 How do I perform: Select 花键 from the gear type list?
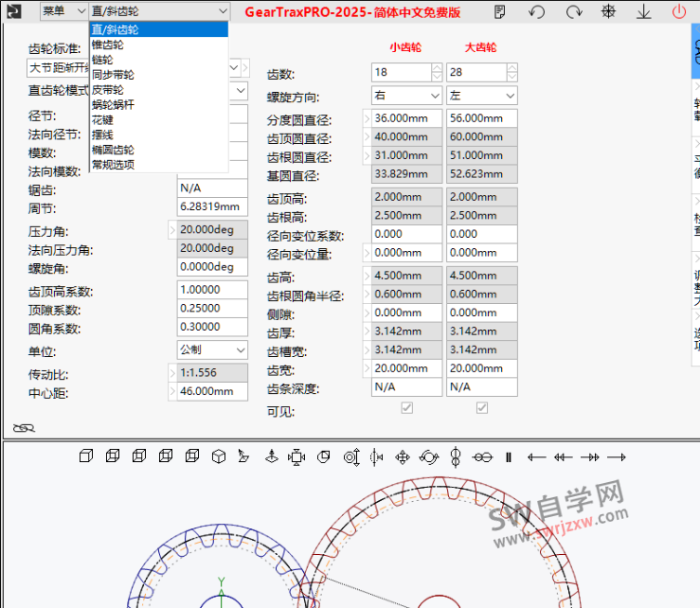pos(159,120)
